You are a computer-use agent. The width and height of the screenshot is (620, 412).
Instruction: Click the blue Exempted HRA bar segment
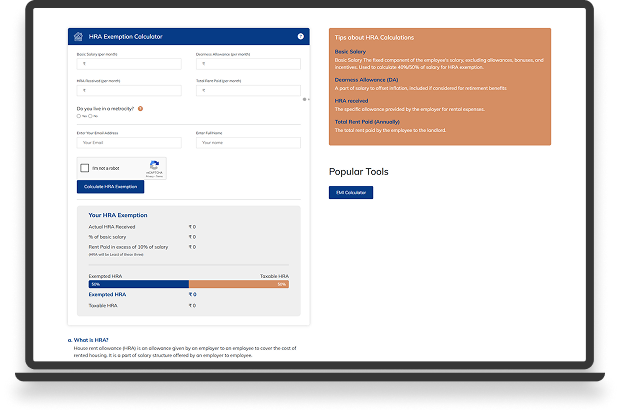139,284
